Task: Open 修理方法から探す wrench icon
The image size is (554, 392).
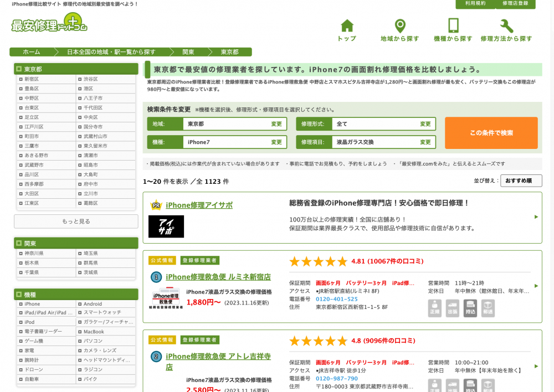Action: [507, 26]
